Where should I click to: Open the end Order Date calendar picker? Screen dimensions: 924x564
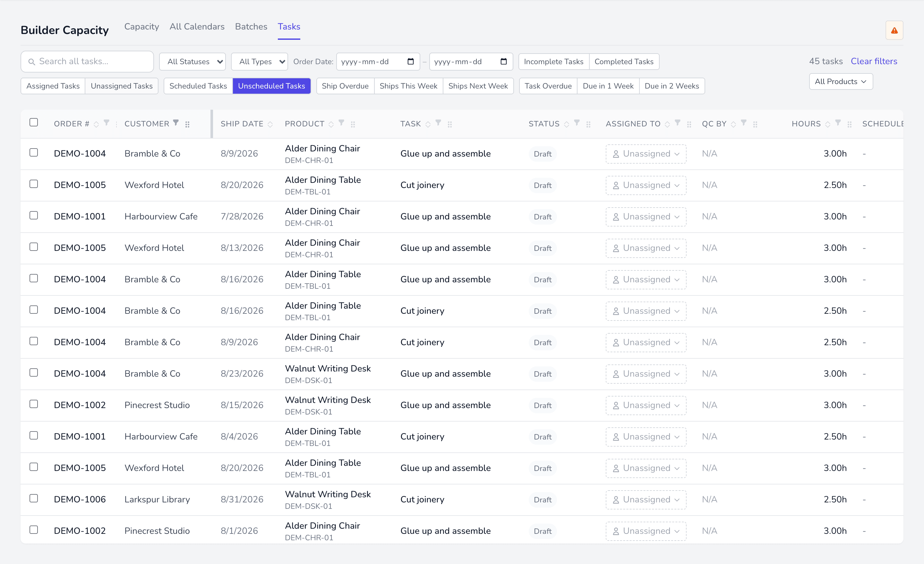[x=504, y=62]
